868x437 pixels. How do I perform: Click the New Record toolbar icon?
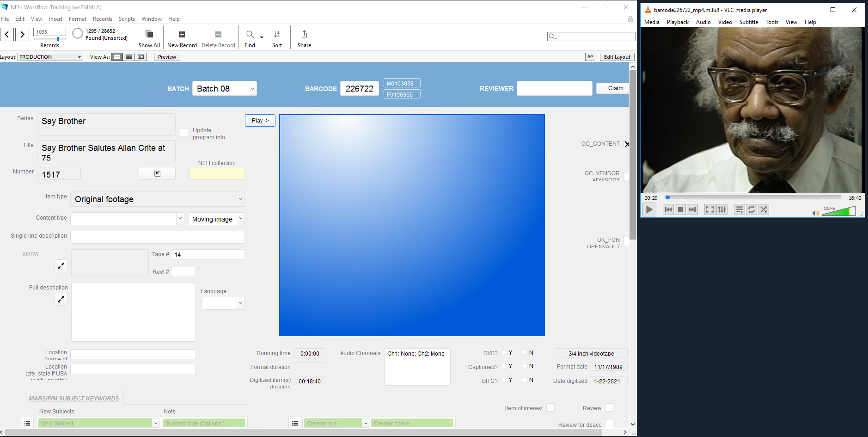pos(182,35)
